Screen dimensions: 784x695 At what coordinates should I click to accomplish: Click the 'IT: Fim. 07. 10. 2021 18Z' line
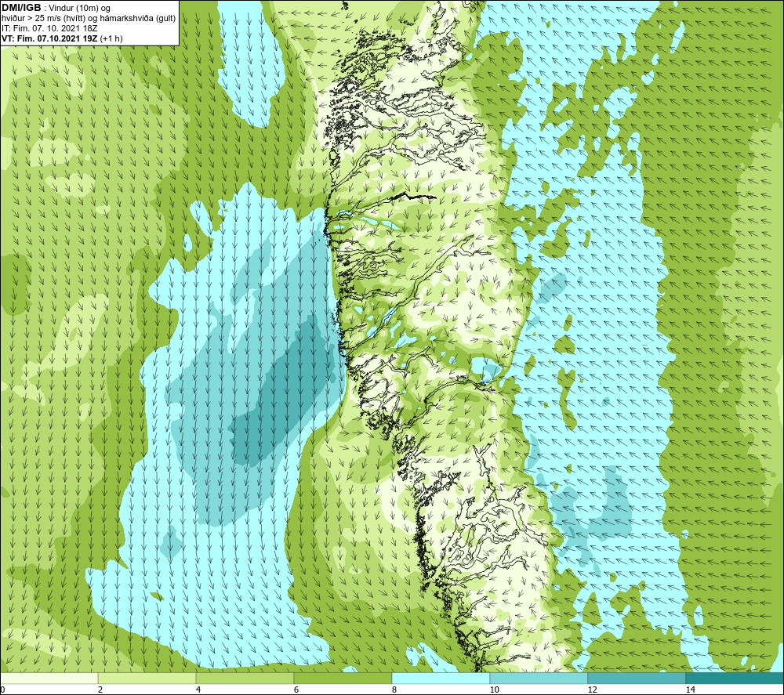(x=49, y=28)
